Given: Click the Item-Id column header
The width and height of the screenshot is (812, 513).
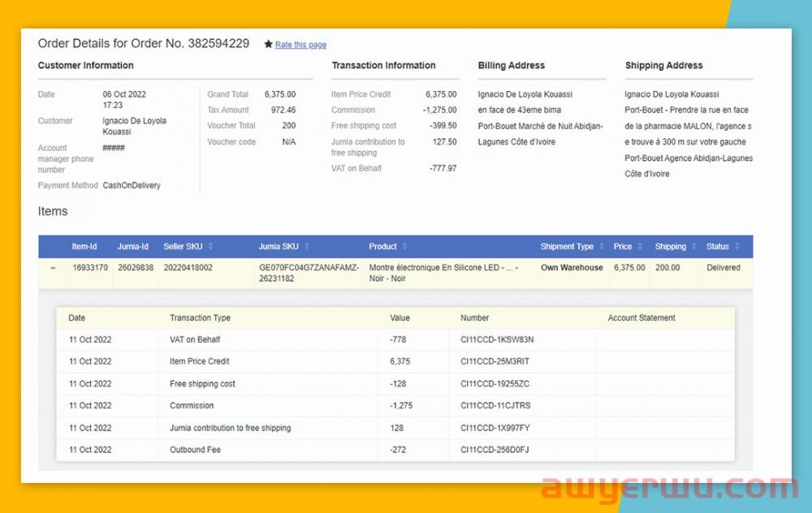Looking at the screenshot, I should [x=84, y=247].
